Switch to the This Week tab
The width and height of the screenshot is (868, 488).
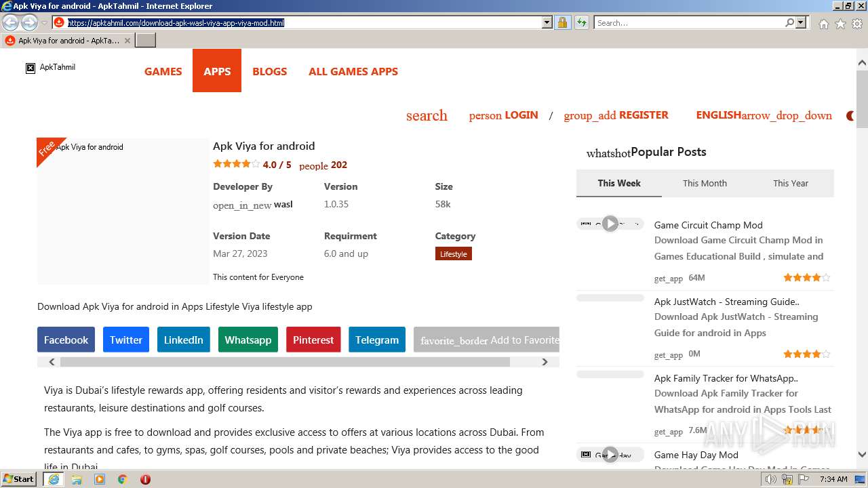coord(619,183)
